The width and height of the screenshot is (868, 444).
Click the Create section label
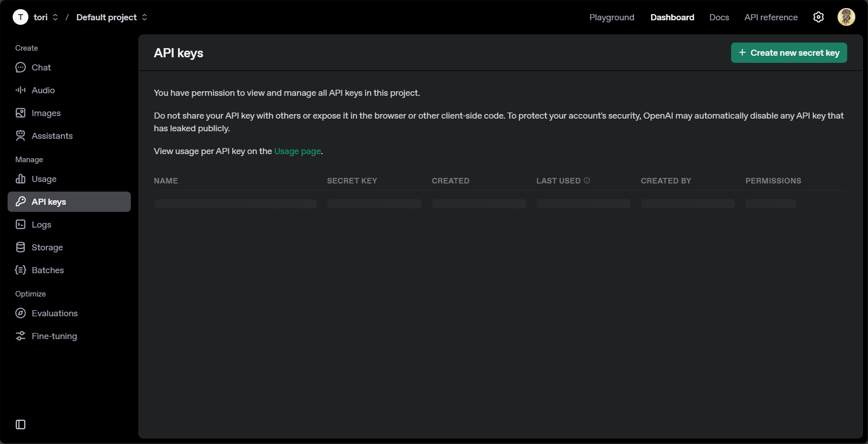(x=26, y=48)
